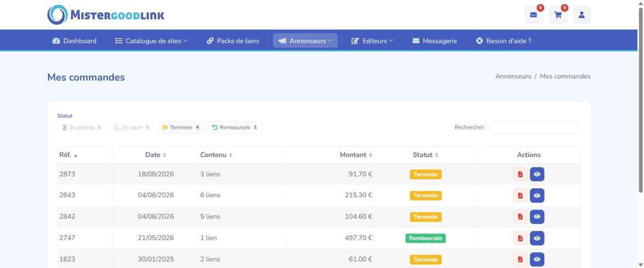
Task: View details of order 2873 with eye button
Action: point(537,174)
